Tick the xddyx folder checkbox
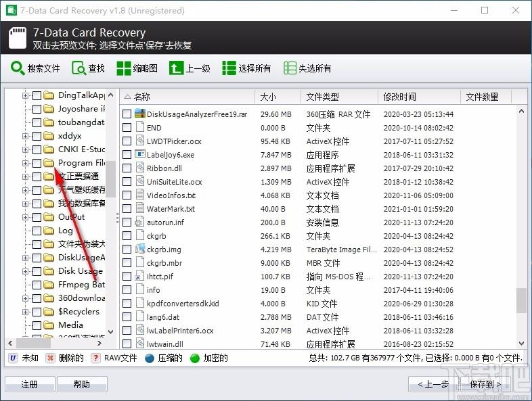The width and height of the screenshot is (532, 401). tap(37, 136)
